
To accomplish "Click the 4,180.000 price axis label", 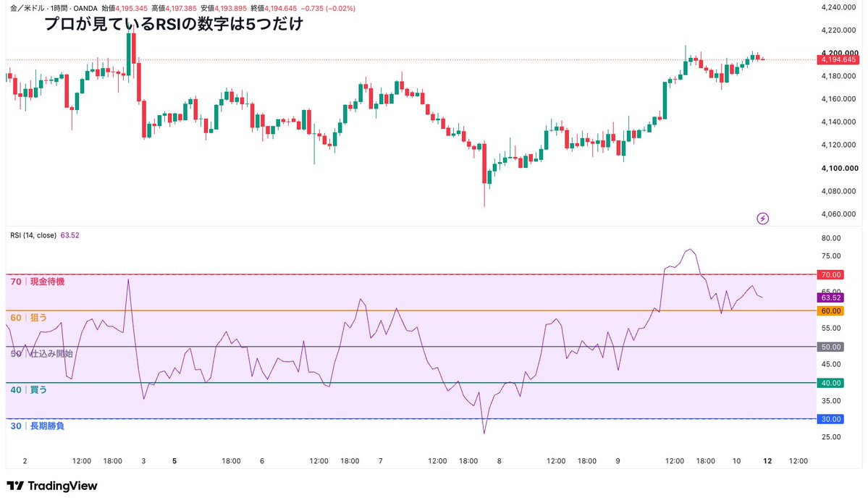I will [838, 76].
